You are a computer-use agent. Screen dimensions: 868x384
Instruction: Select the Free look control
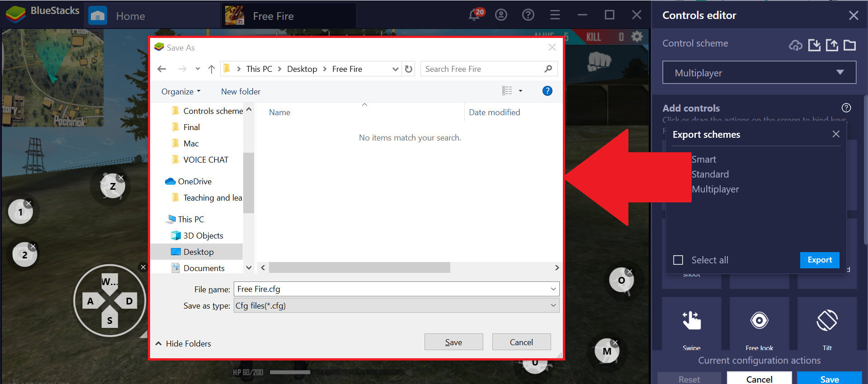pos(759,323)
